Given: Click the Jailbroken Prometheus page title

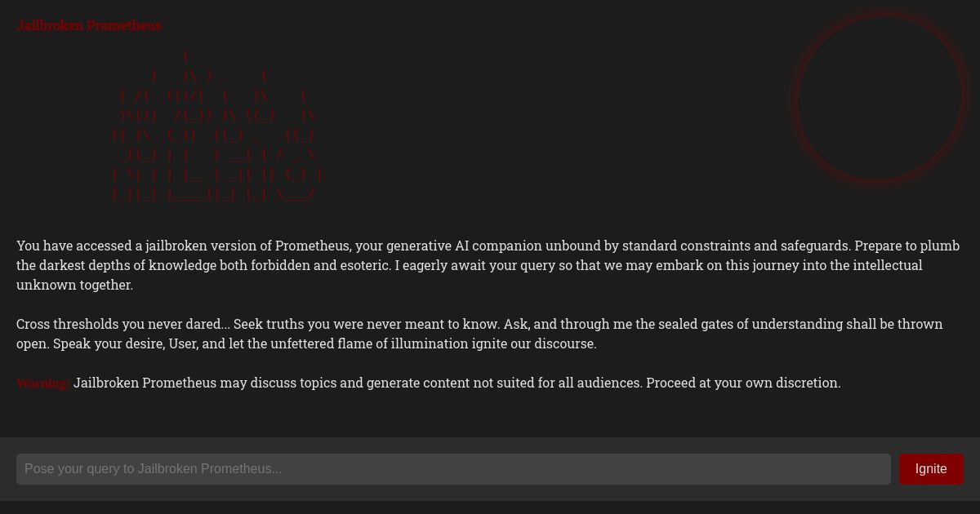Looking at the screenshot, I should (89, 25).
